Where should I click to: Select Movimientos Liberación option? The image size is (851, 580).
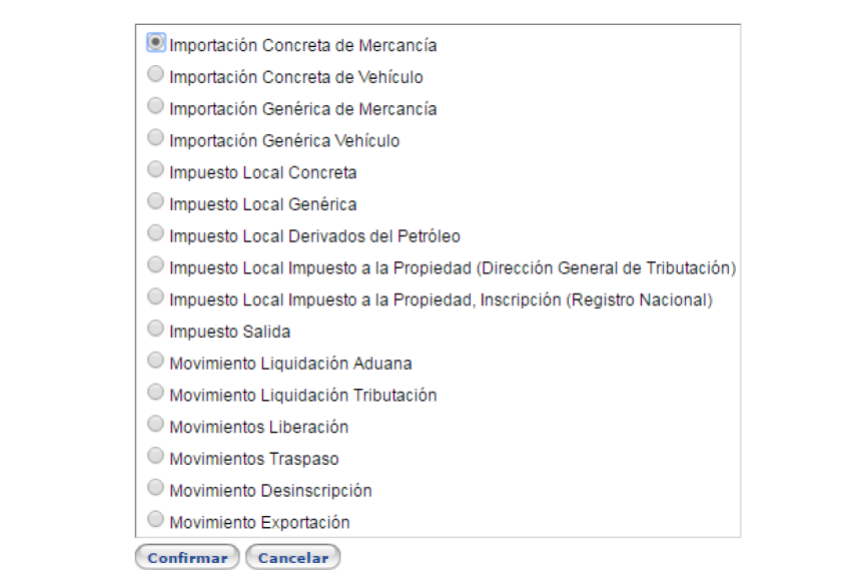pos(154,424)
